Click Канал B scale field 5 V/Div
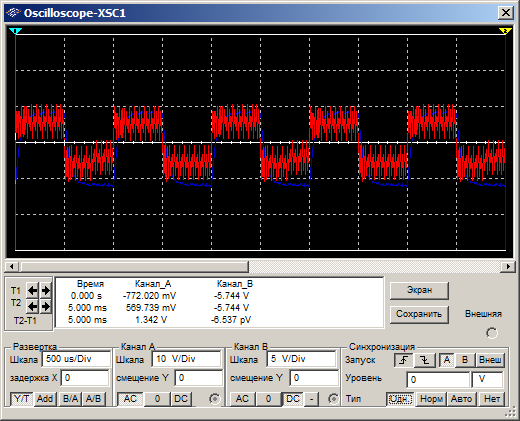This screenshot has height=421, width=520. 301,359
